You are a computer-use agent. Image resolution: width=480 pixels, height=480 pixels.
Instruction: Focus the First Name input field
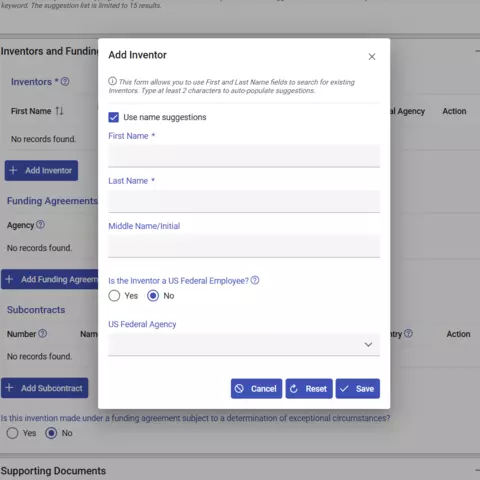pyautogui.click(x=244, y=156)
